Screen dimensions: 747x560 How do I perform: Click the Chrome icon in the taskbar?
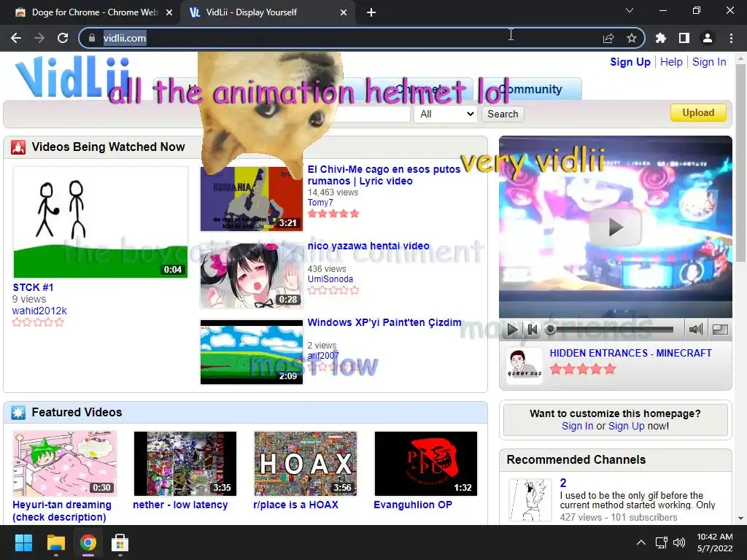(x=88, y=542)
